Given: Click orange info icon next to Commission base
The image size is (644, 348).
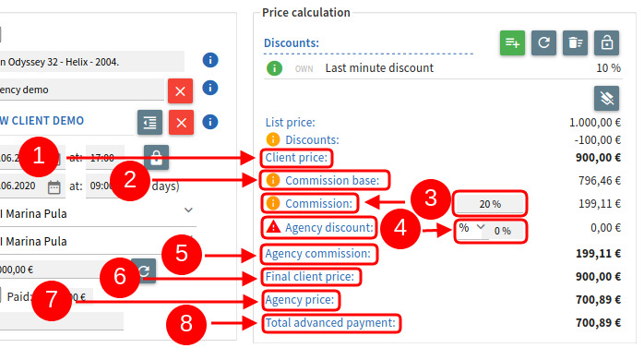Looking at the screenshot, I should point(273,180).
